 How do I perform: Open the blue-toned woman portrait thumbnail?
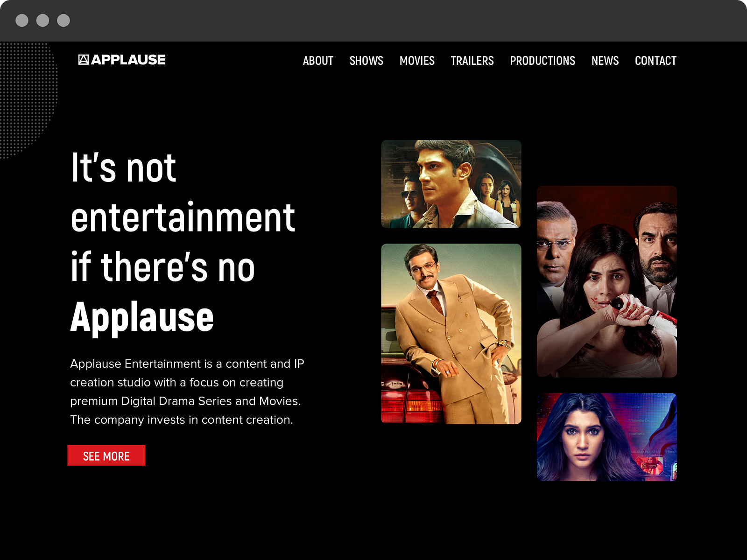click(607, 437)
